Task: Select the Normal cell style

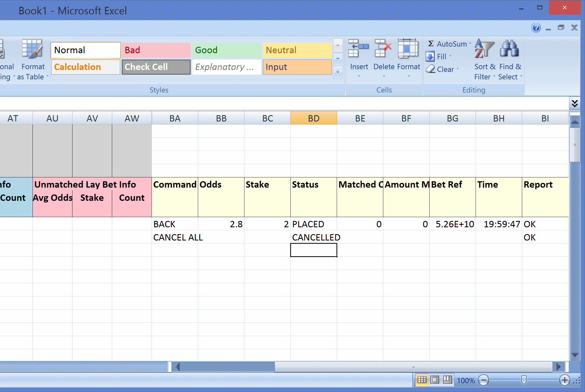Action: (x=86, y=50)
